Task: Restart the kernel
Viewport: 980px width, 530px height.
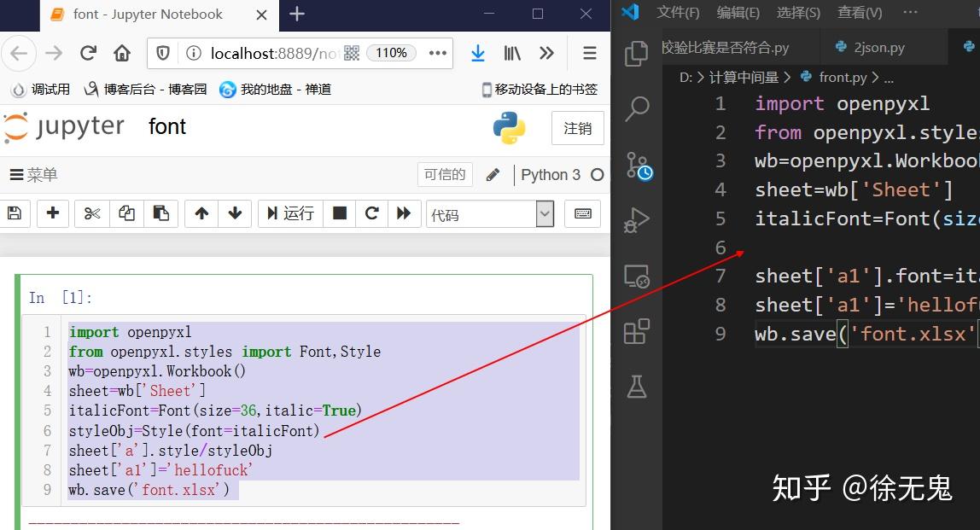Action: [371, 214]
